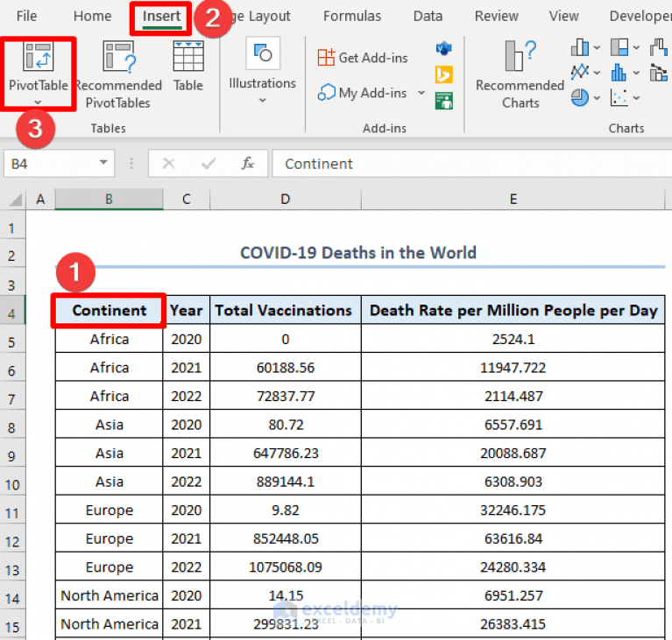Select cell with value 6308.903
This screenshot has width=672, height=640.
pyautogui.click(x=513, y=482)
